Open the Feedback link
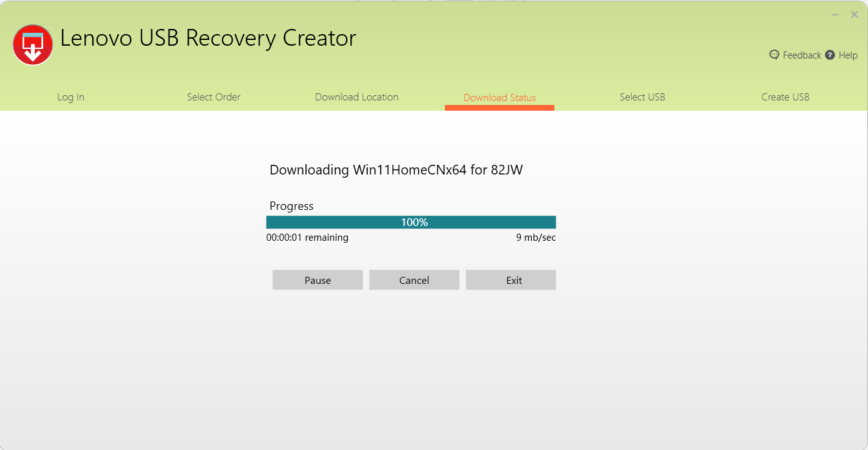Image resolution: width=868 pixels, height=450 pixels. pos(802,55)
